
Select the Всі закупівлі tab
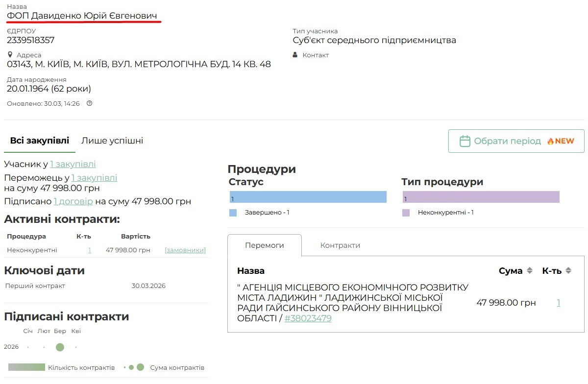click(40, 141)
